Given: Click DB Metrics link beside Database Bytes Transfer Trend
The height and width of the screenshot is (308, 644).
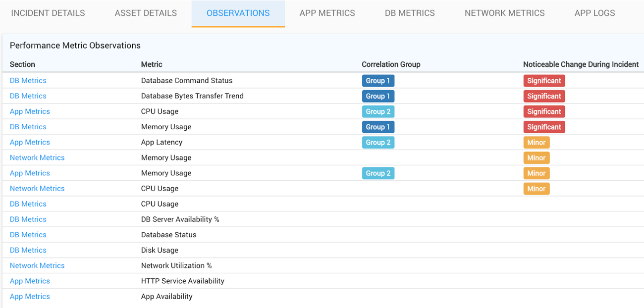Looking at the screenshot, I should pos(28,96).
